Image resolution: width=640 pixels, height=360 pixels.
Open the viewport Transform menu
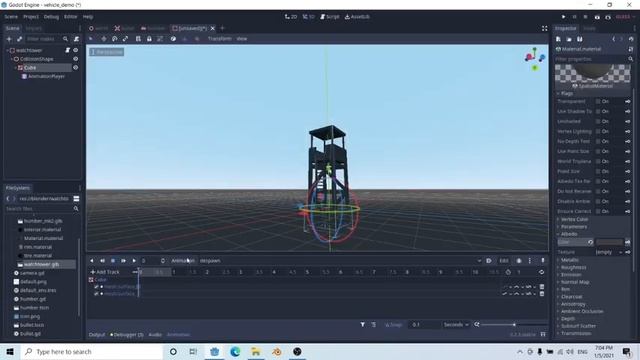click(x=220, y=39)
